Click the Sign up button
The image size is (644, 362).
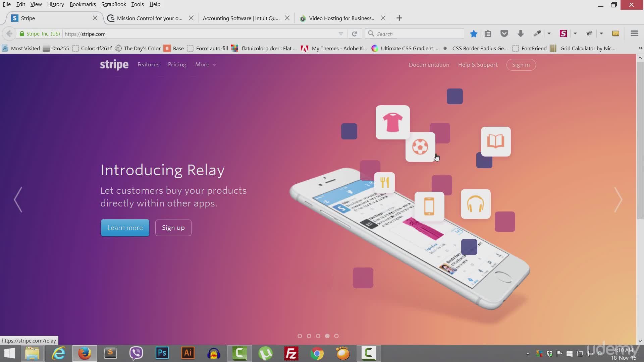point(173,228)
